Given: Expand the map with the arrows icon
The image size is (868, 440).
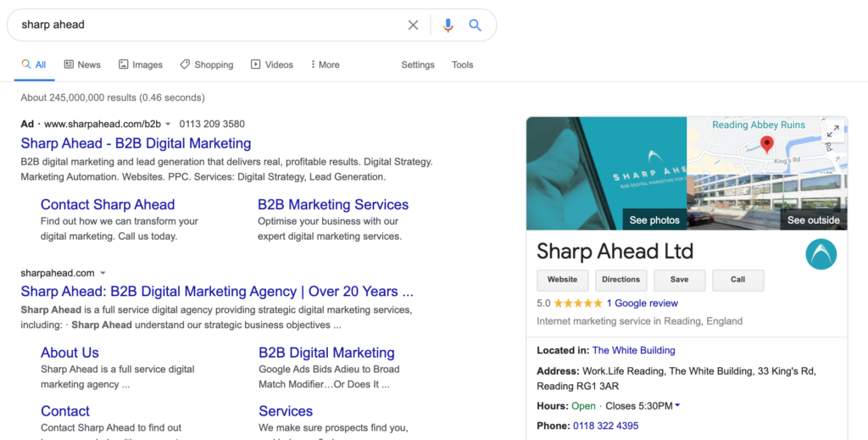Looking at the screenshot, I should pyautogui.click(x=833, y=131).
